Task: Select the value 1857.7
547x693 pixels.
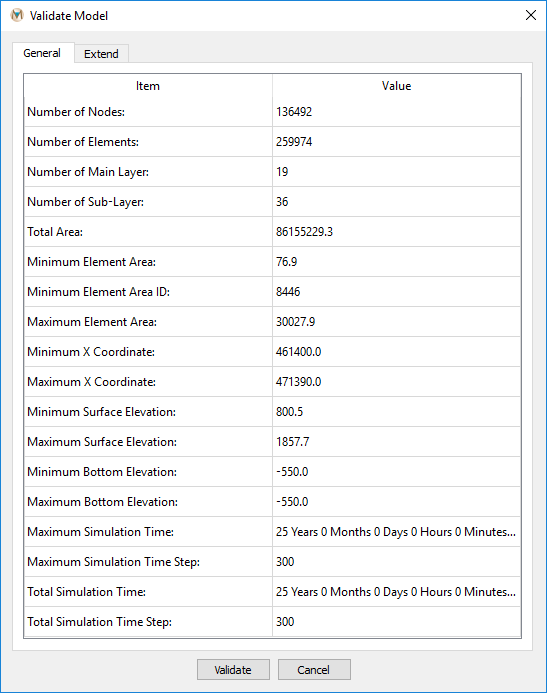Action: [292, 442]
